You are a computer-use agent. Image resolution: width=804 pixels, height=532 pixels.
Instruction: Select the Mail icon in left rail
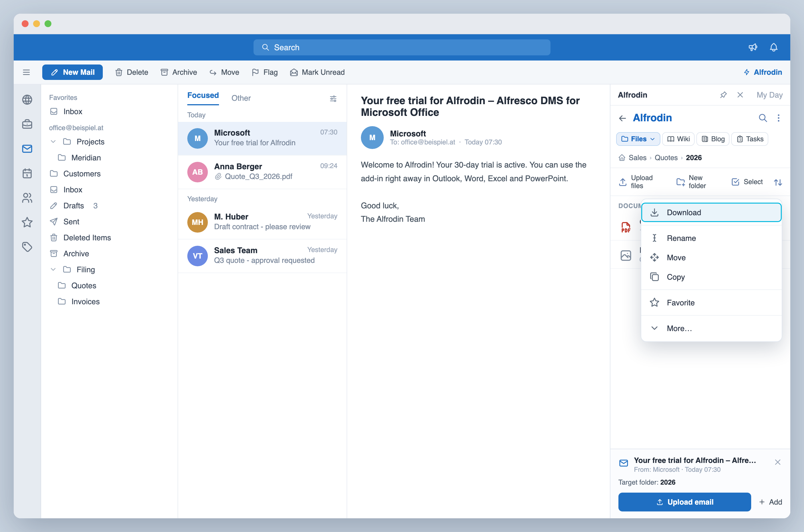click(x=27, y=149)
